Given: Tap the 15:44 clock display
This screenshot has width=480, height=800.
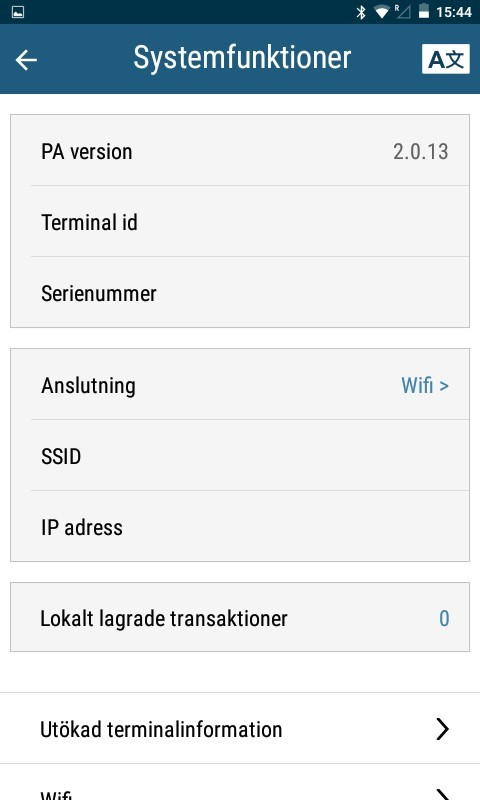Looking at the screenshot, I should pos(453,12).
